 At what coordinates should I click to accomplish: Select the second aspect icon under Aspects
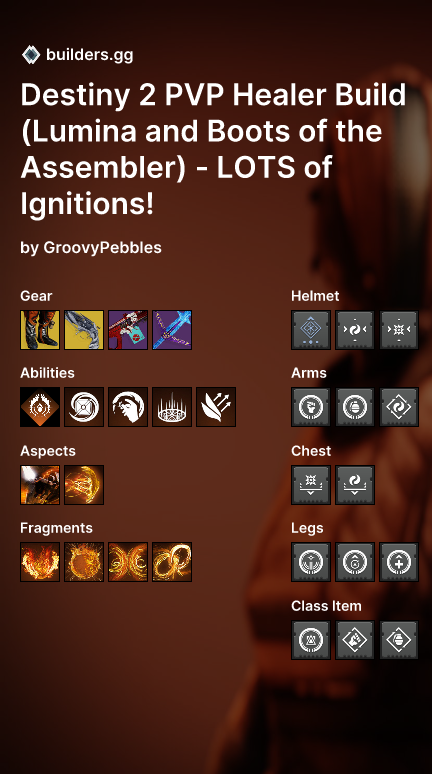tap(84, 485)
